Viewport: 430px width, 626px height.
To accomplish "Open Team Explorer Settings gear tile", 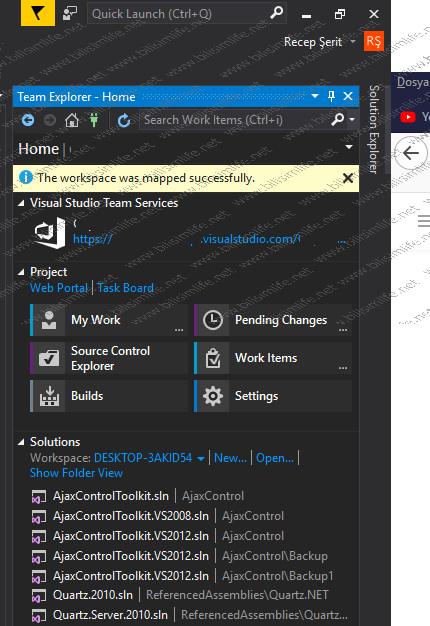I will pyautogui.click(x=273, y=396).
